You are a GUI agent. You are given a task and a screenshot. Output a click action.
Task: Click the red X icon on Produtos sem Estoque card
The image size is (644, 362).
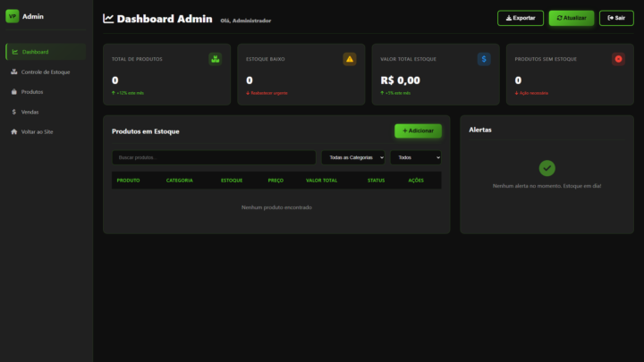pyautogui.click(x=618, y=59)
